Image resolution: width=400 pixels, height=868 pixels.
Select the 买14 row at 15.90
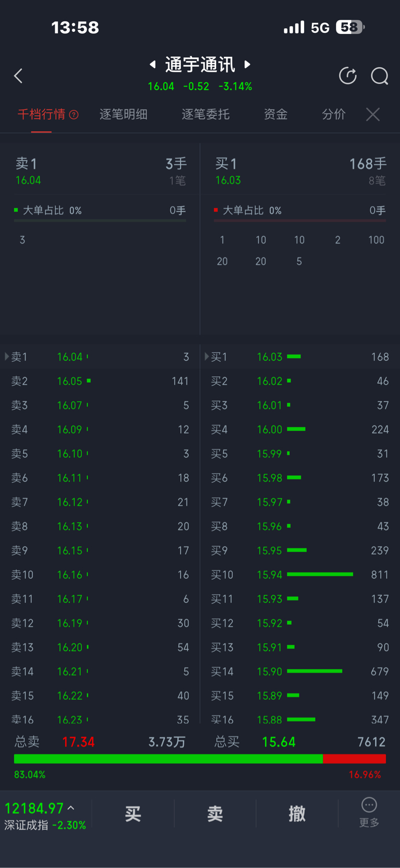pos(300,671)
